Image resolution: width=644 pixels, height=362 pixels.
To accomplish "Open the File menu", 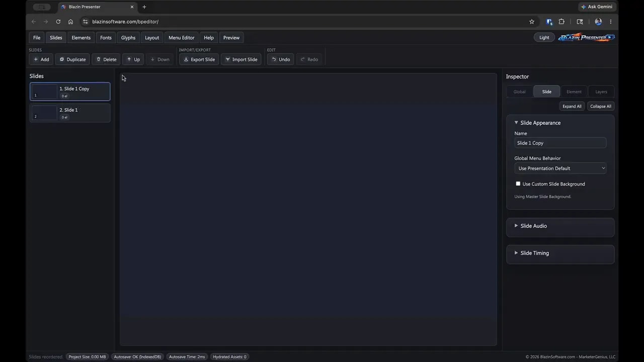I will [x=37, y=38].
